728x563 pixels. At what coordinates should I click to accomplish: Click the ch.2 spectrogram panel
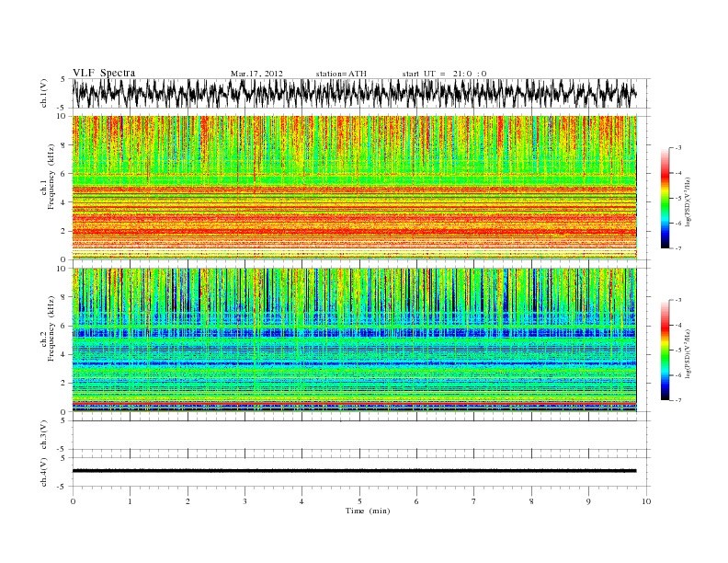pos(354,340)
